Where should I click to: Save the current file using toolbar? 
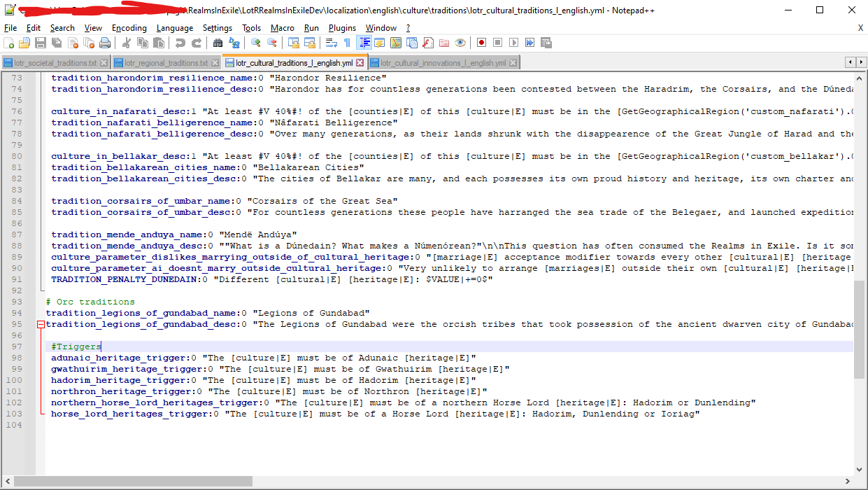pyautogui.click(x=41, y=43)
